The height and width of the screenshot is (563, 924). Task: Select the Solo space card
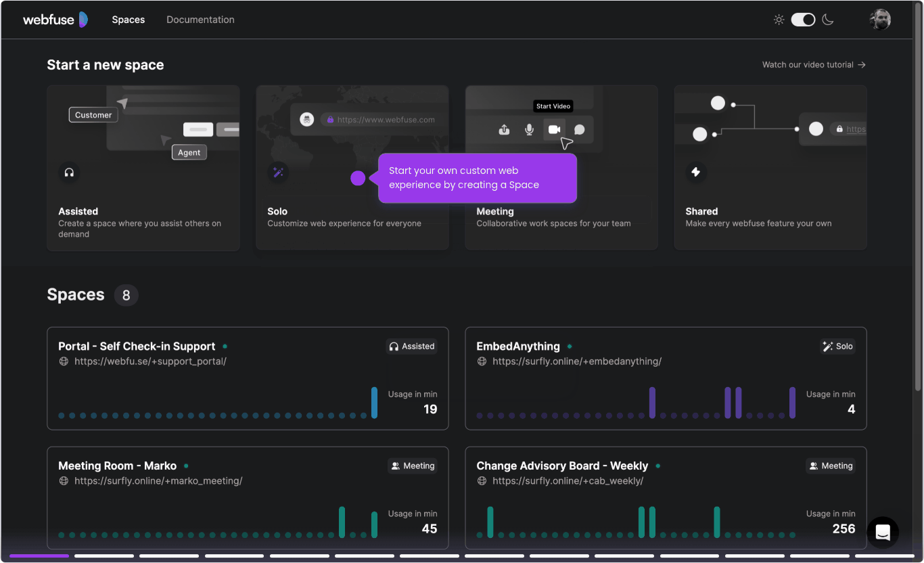pos(352,168)
